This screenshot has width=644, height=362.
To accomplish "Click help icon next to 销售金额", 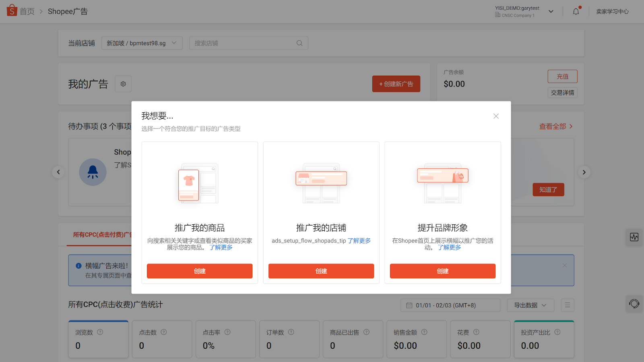I will 424,332.
